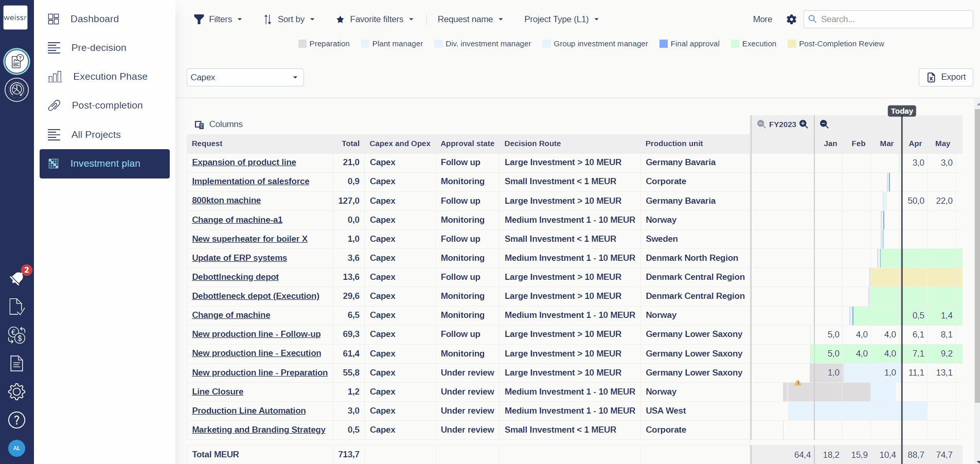Click the Final approval legend swatch
The image size is (980, 464).
click(664, 44)
